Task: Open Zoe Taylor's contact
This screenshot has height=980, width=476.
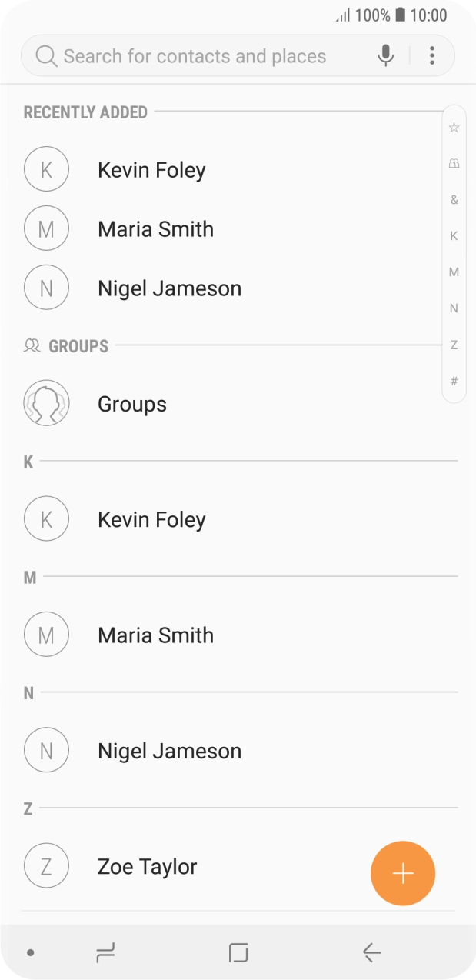Action: click(148, 866)
